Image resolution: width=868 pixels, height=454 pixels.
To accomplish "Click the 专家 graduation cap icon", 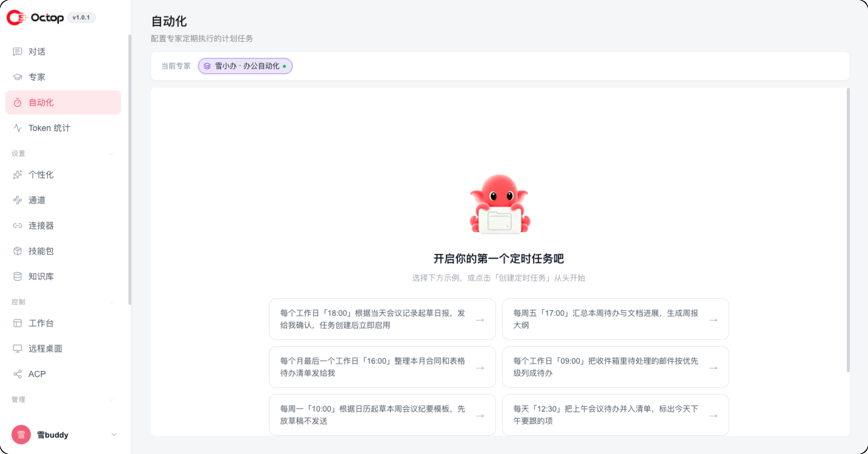I will tap(18, 77).
